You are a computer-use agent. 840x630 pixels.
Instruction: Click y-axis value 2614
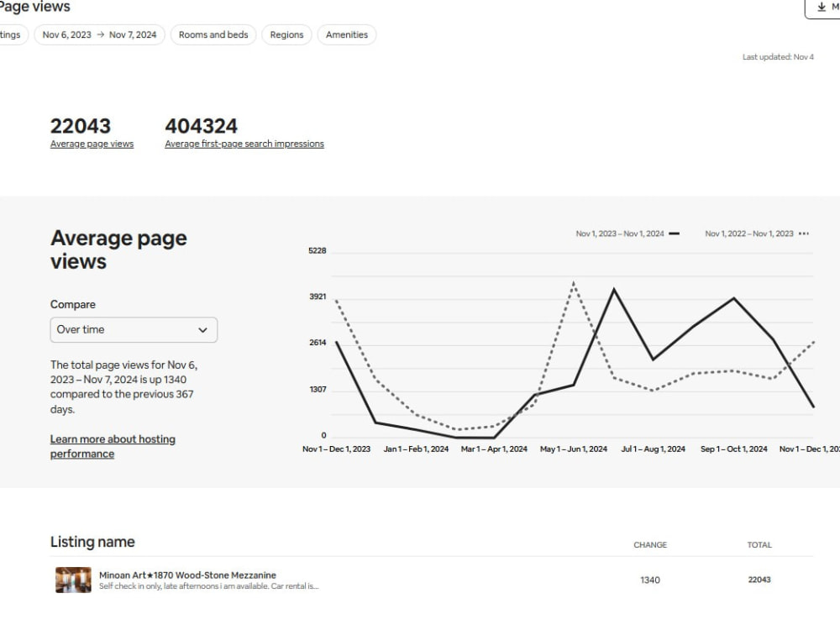(318, 343)
